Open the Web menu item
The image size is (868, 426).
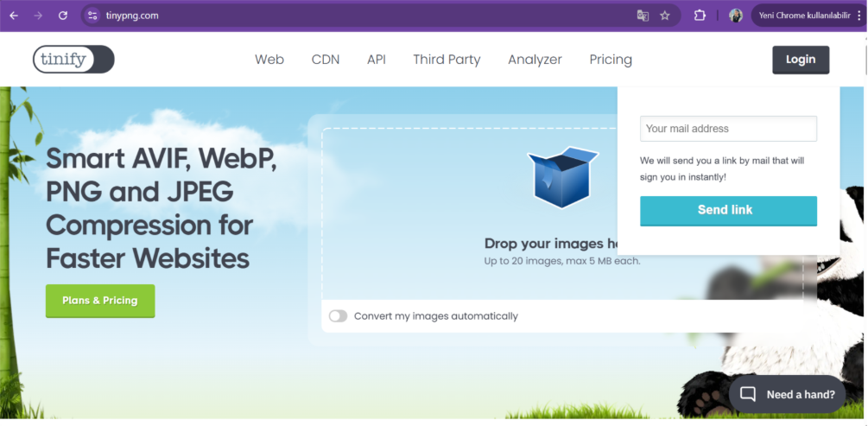click(x=269, y=60)
